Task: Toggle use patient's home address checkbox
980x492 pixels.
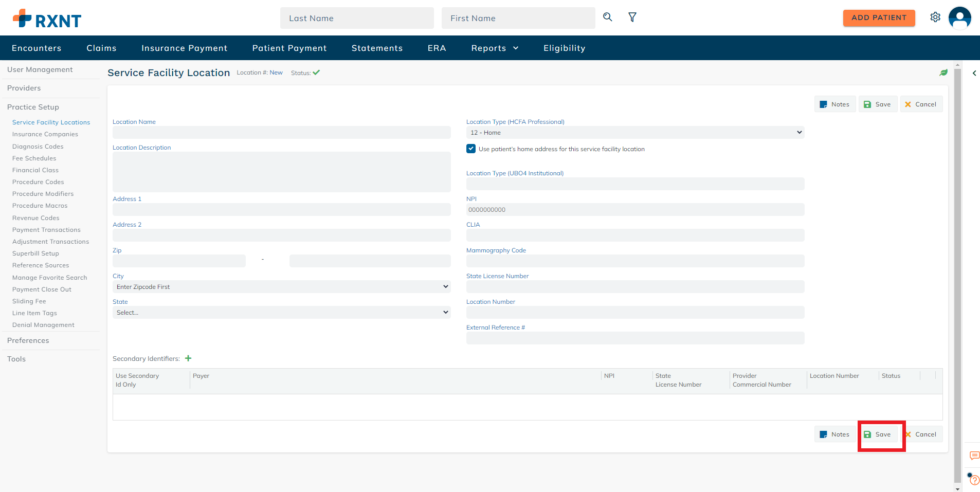Action: click(471, 149)
